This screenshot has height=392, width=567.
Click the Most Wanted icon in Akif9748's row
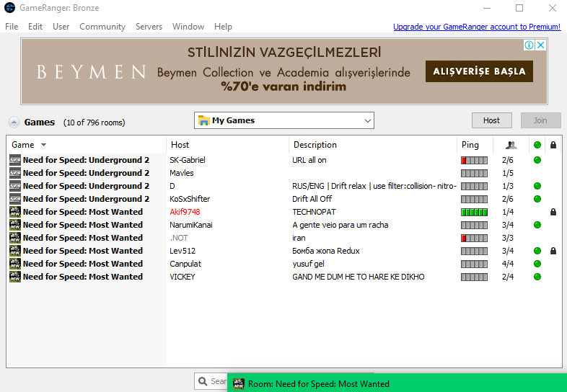(15, 212)
